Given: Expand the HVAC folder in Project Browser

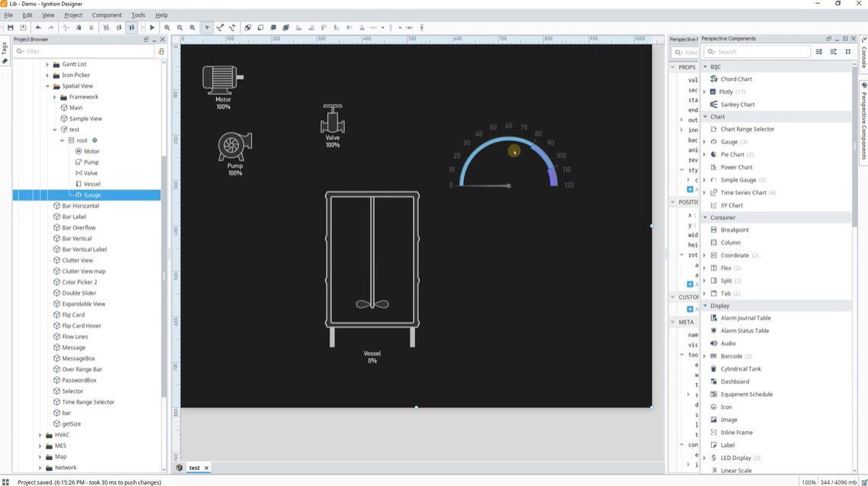Looking at the screenshot, I should [x=40, y=435].
